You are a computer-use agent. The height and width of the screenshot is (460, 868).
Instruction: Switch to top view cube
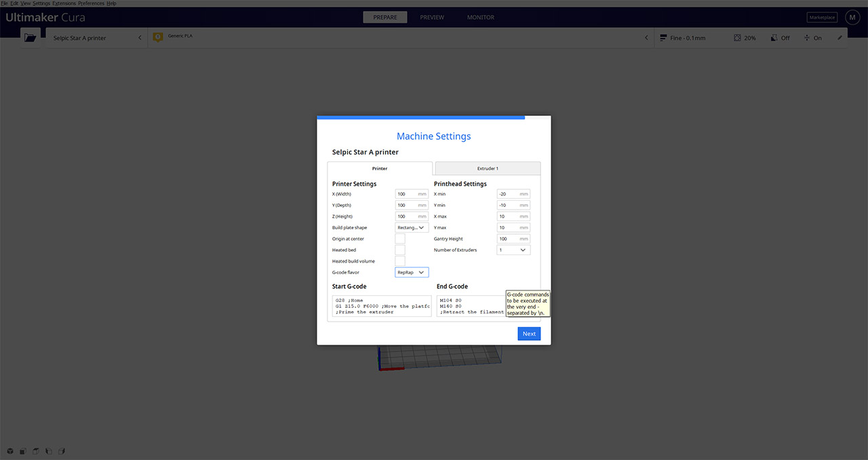tap(35, 451)
